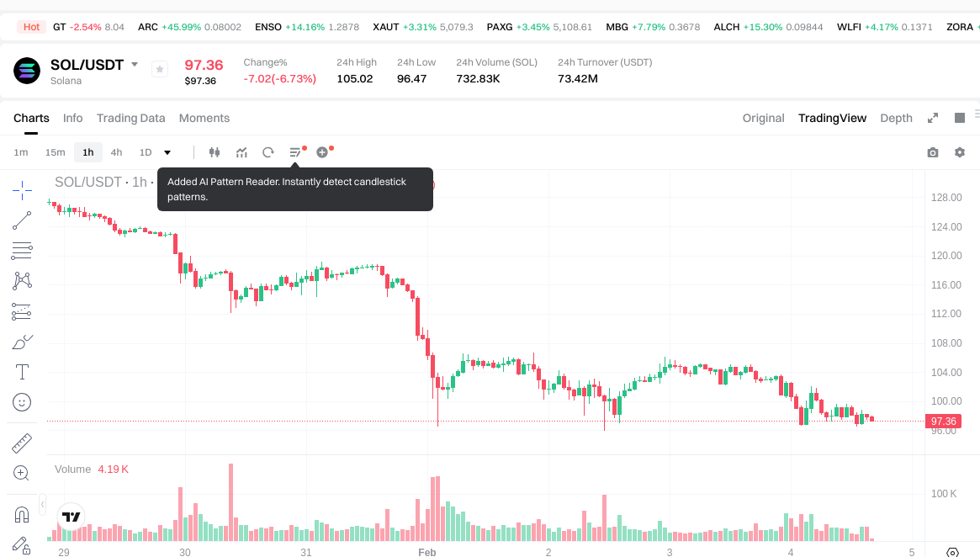Expand the SOL/USDT pair selector arrow
The height and width of the screenshot is (557, 980).
click(135, 65)
